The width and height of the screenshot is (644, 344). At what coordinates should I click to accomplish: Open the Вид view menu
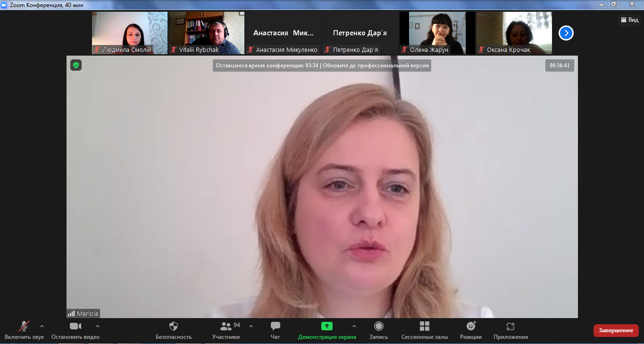[630, 20]
